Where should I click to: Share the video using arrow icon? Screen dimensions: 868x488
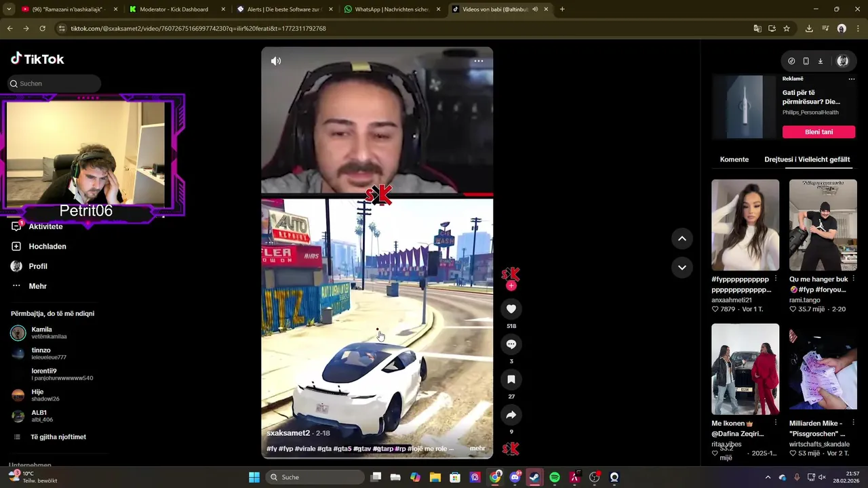(x=511, y=415)
